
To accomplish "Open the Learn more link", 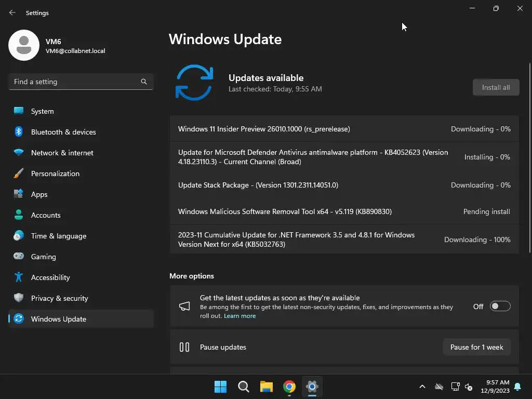I will tap(240, 316).
